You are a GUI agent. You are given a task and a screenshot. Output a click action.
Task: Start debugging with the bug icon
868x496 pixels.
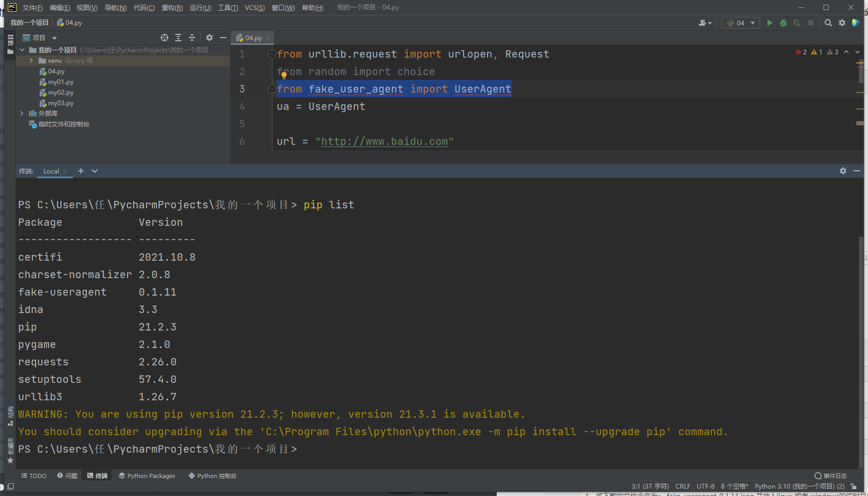[x=783, y=23]
